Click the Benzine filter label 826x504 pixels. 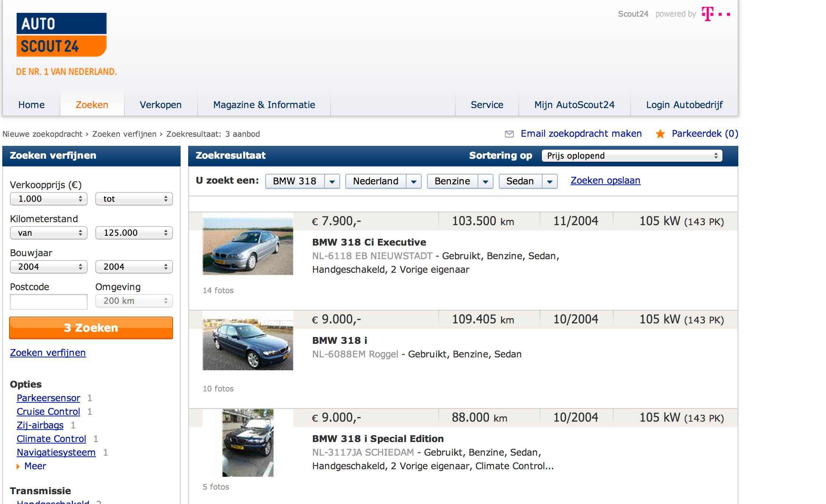452,181
